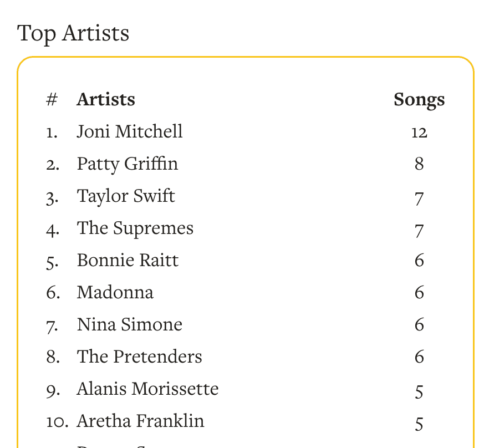Click Aretha Franklin's song count 5

[419, 424]
